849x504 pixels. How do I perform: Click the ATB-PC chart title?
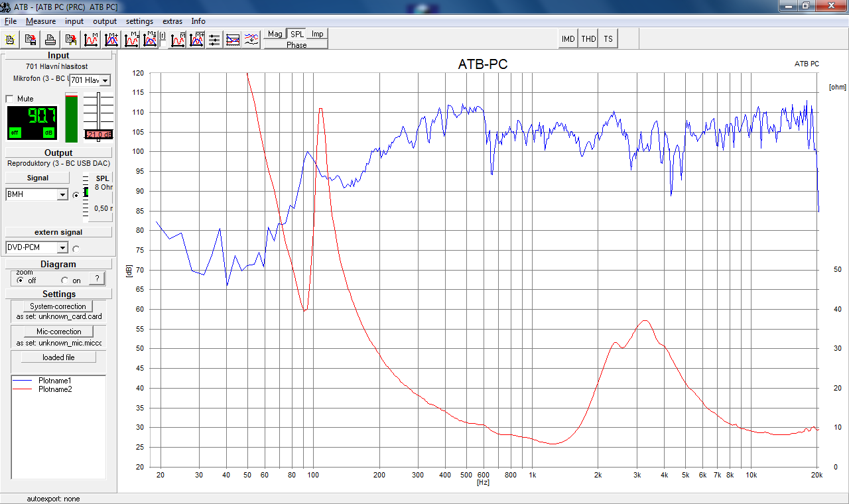(x=483, y=64)
